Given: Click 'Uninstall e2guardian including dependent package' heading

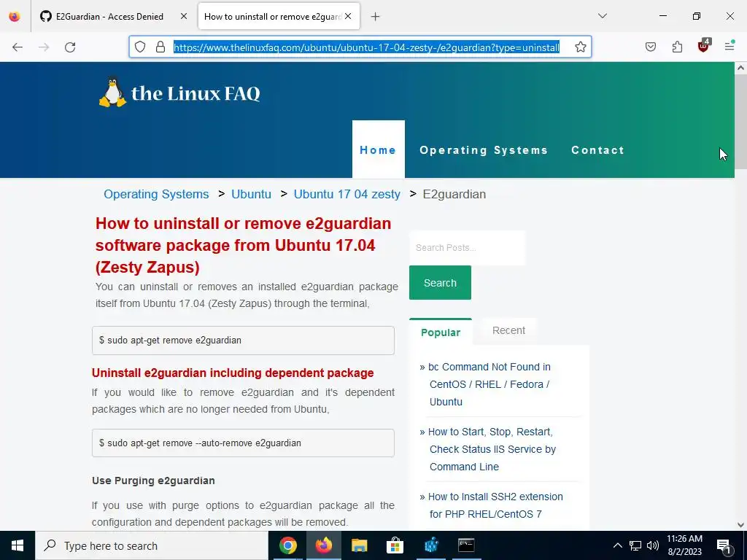Looking at the screenshot, I should pyautogui.click(x=233, y=373).
